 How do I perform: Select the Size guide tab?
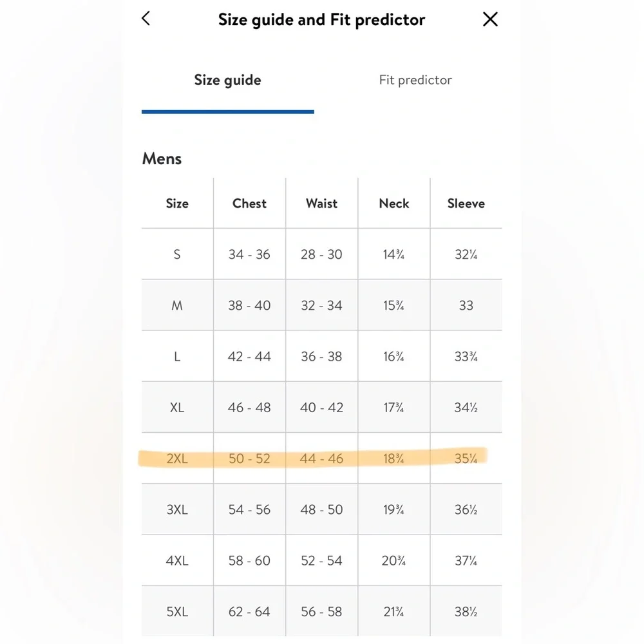click(x=227, y=80)
